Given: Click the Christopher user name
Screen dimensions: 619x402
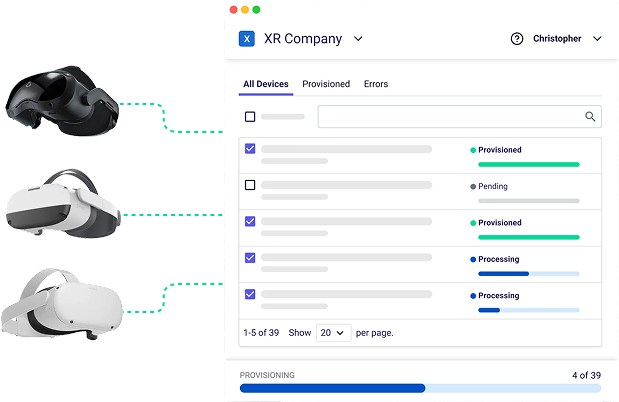Looking at the screenshot, I should (557, 39).
